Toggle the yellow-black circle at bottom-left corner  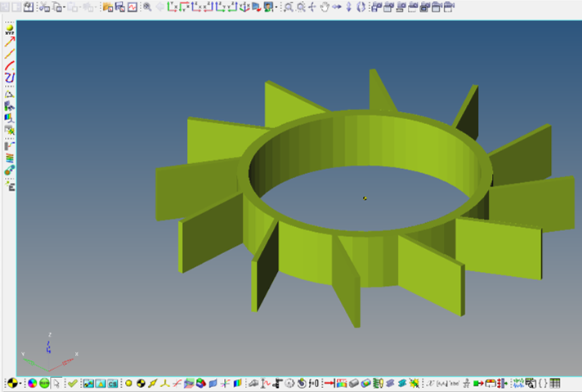point(11,383)
